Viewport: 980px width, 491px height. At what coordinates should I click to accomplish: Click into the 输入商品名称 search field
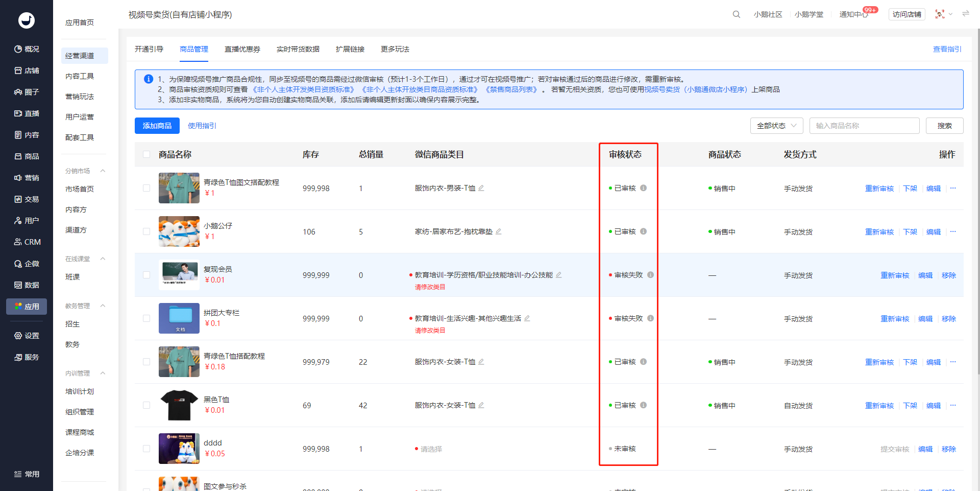[864, 126]
